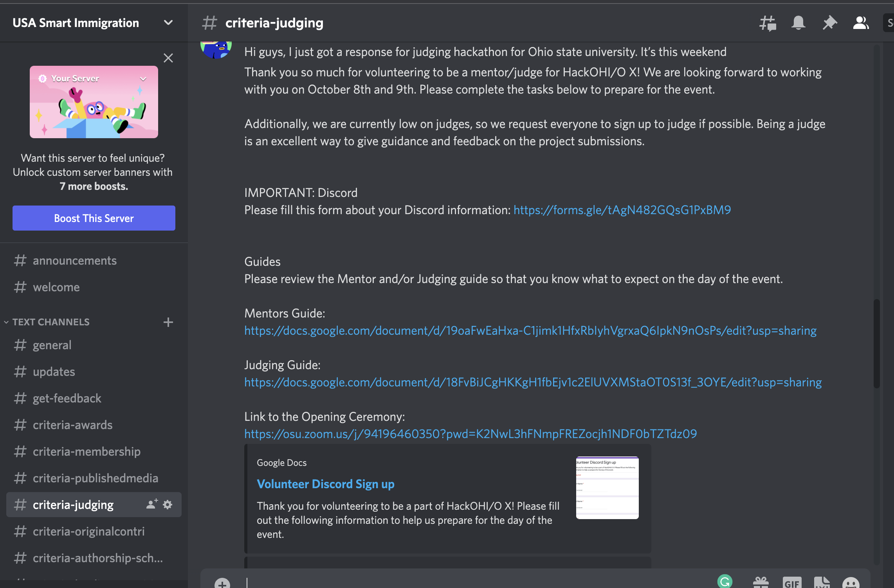This screenshot has width=894, height=588.
Task: Create a channel in TEXT CHANNELS
Action: 168,322
